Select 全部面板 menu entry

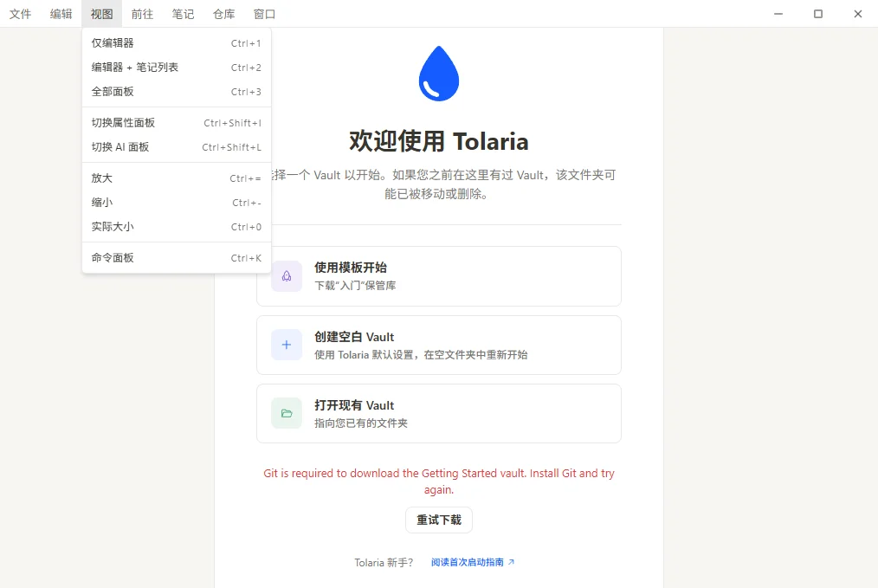pyautogui.click(x=177, y=92)
